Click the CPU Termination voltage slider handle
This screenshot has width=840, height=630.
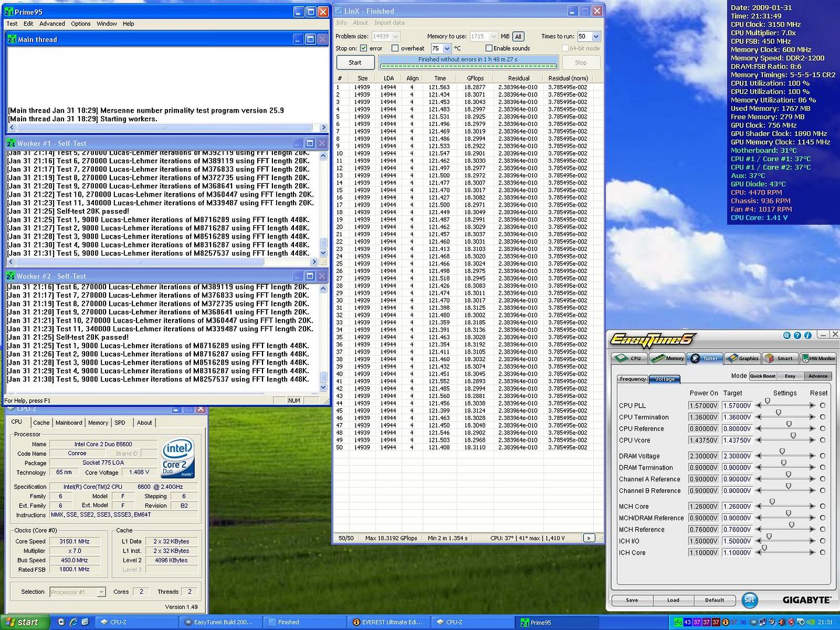(x=778, y=413)
